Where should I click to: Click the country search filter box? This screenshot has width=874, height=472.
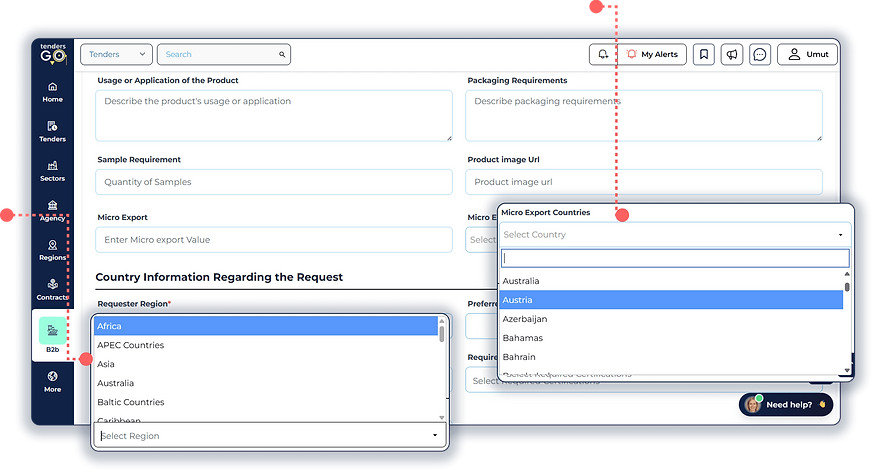[x=675, y=258]
